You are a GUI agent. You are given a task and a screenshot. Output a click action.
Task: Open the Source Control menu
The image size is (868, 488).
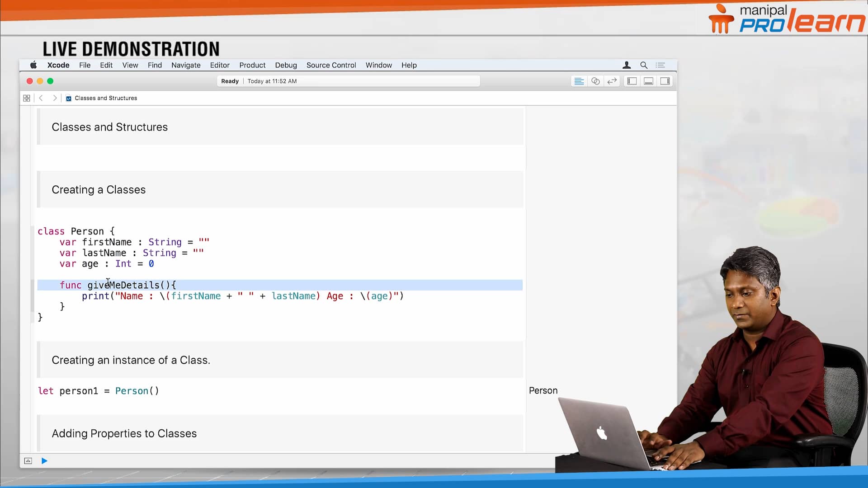(x=331, y=65)
